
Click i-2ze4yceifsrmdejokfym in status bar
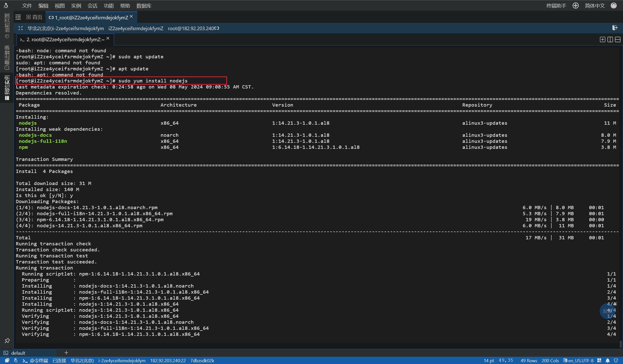tap(122, 360)
